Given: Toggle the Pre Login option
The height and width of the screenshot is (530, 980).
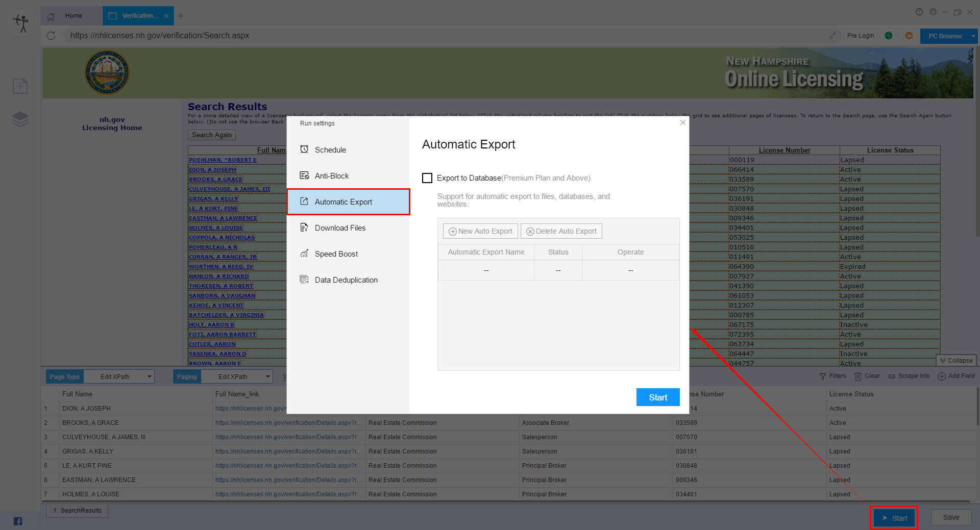Looking at the screenshot, I should [x=861, y=36].
